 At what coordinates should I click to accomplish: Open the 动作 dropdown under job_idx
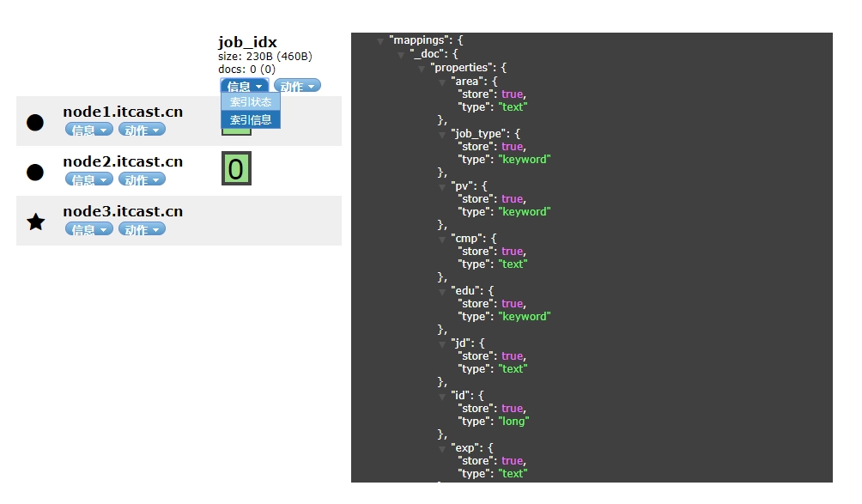[297, 86]
